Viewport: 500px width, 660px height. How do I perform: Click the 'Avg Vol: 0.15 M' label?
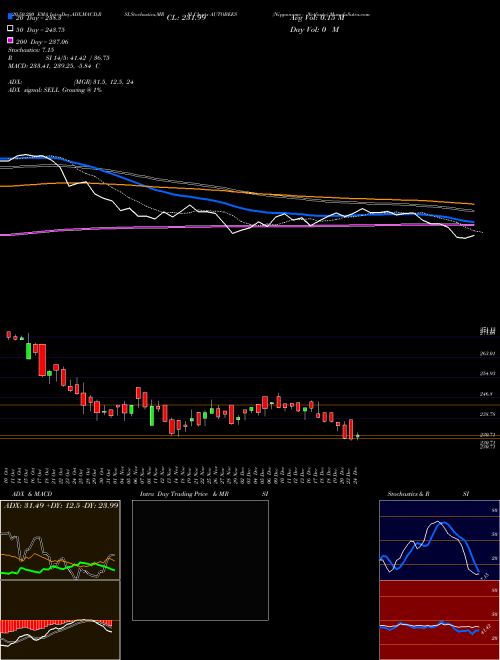coord(317,18)
